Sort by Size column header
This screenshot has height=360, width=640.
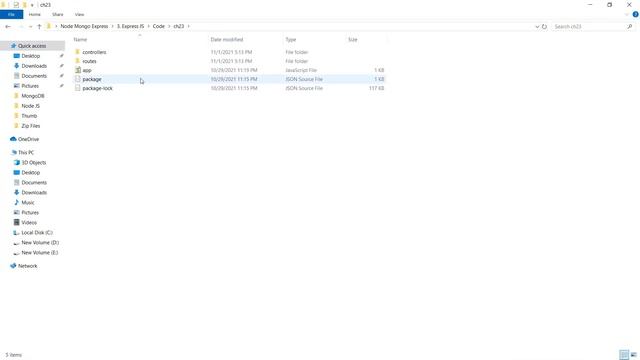click(353, 40)
